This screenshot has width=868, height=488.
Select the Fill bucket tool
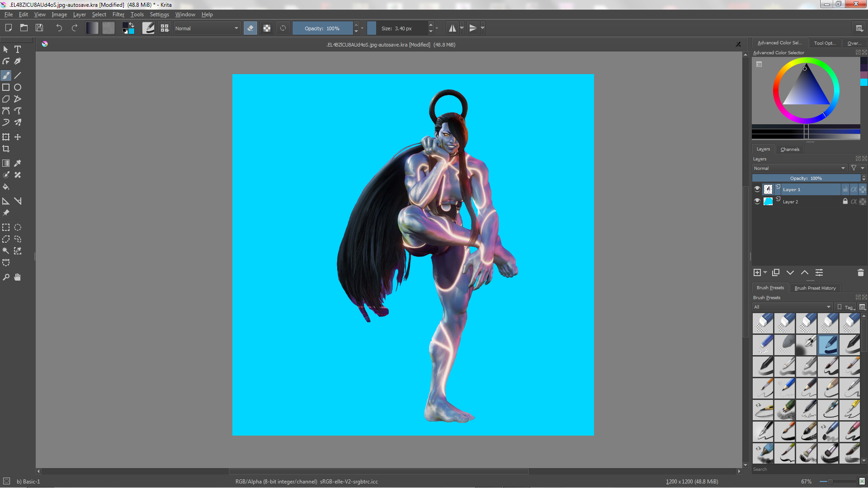click(6, 187)
